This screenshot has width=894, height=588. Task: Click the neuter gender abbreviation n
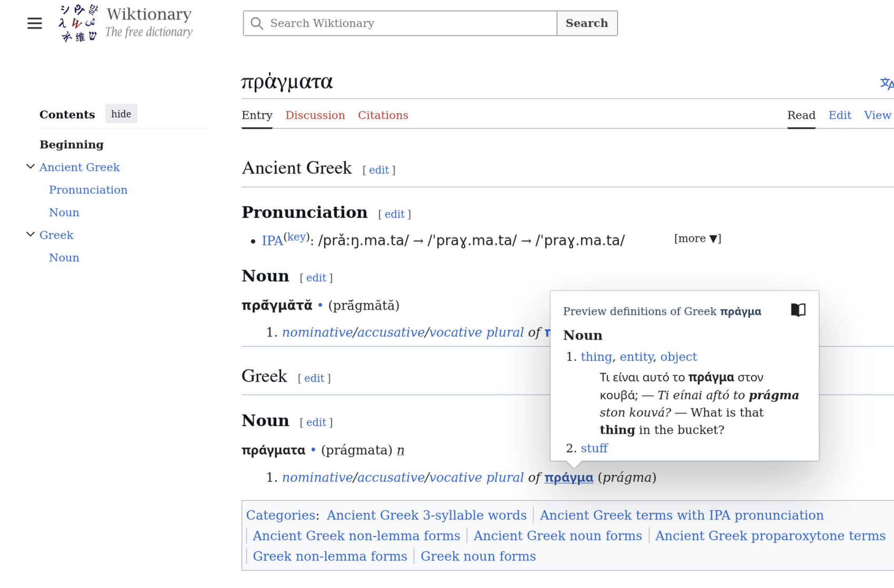tap(401, 450)
